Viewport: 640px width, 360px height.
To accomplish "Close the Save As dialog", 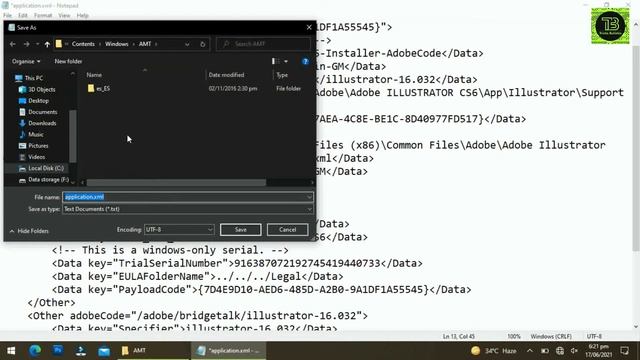I will click(x=309, y=27).
